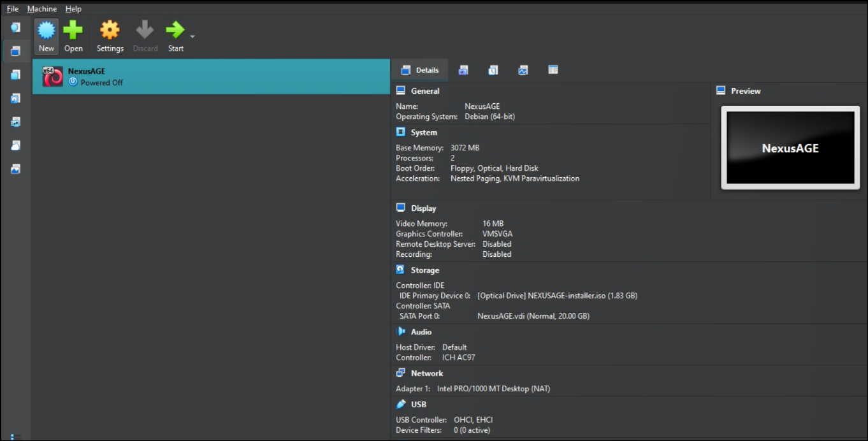The height and width of the screenshot is (441, 868).
Task: Open the Cloud sidebar icon
Action: point(15,145)
